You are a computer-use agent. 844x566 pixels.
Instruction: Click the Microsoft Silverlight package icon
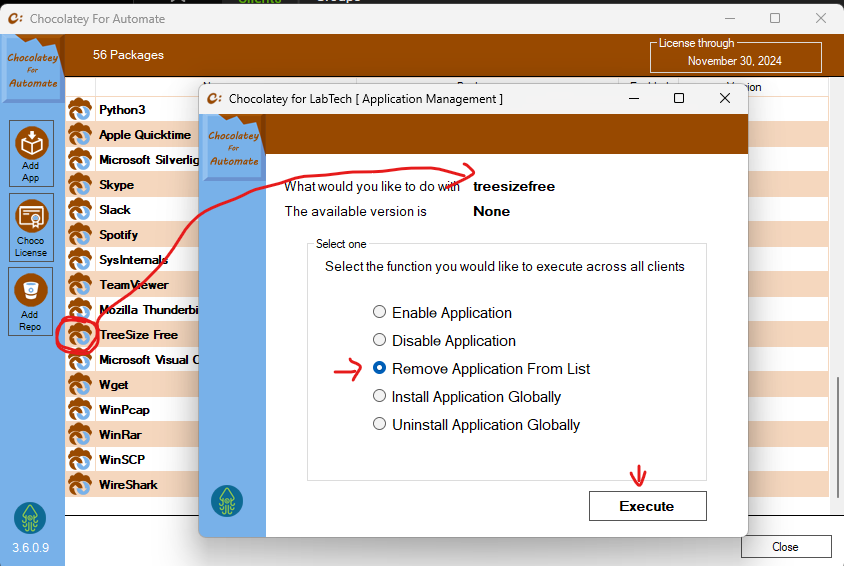[x=80, y=160]
